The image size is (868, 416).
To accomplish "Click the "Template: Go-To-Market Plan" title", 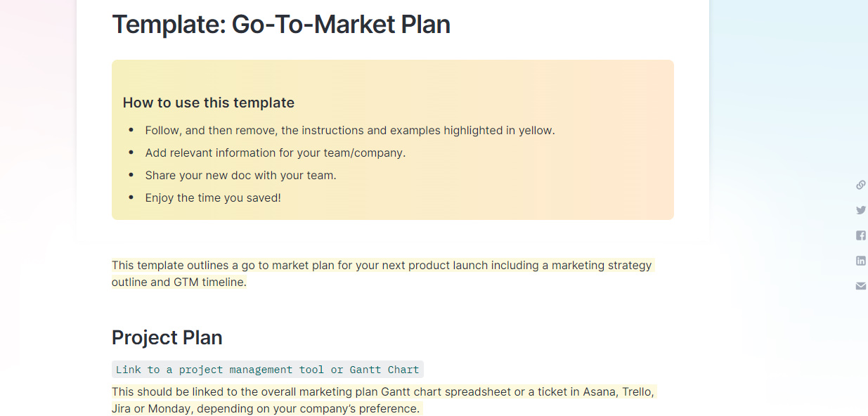I will tap(280, 25).
